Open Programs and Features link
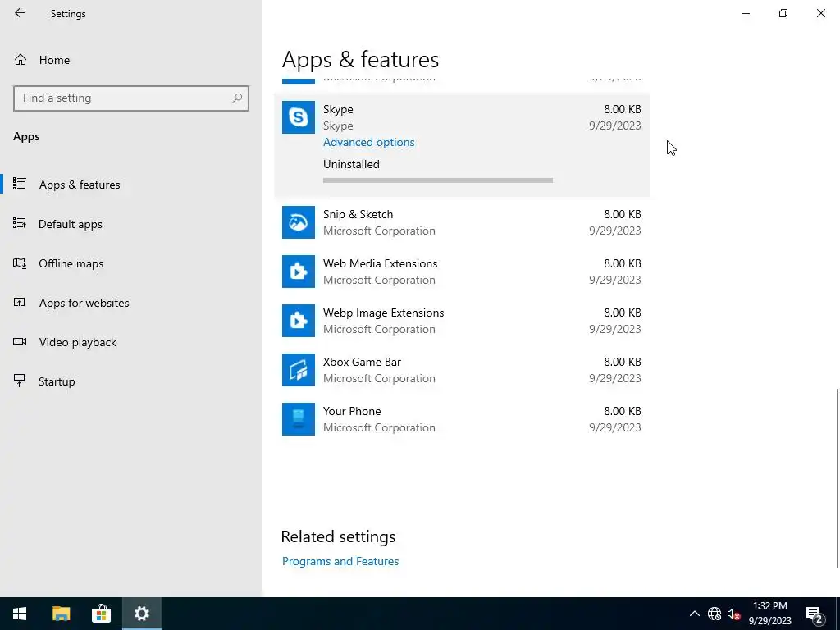Image resolution: width=840 pixels, height=630 pixels. (340, 561)
